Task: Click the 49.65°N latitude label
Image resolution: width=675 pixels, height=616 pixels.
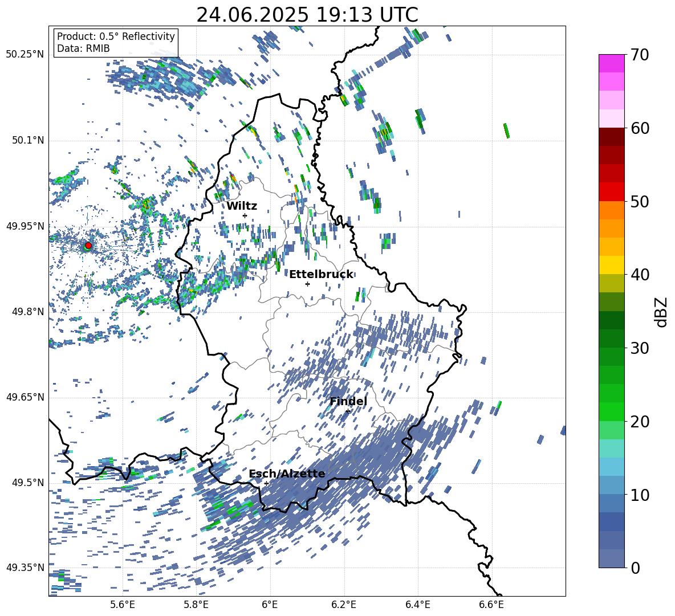Action: tap(25, 397)
